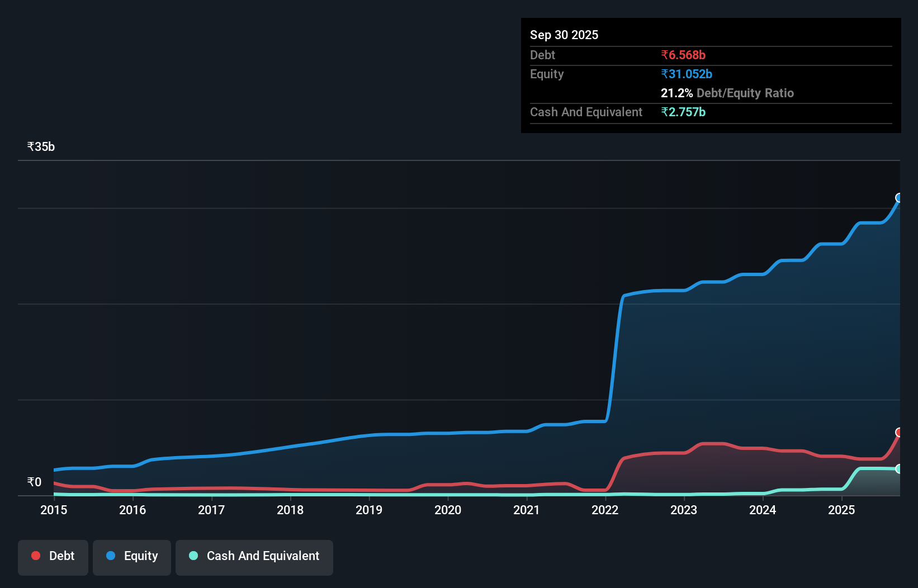The height and width of the screenshot is (588, 918).
Task: Toggle visibility of the Debt series
Action: (53, 557)
